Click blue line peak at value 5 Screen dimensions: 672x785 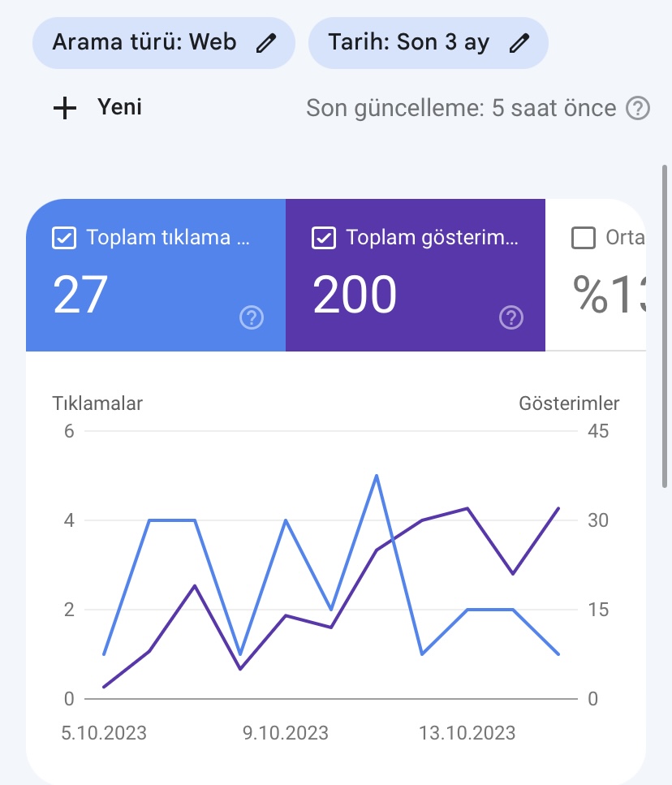(377, 476)
